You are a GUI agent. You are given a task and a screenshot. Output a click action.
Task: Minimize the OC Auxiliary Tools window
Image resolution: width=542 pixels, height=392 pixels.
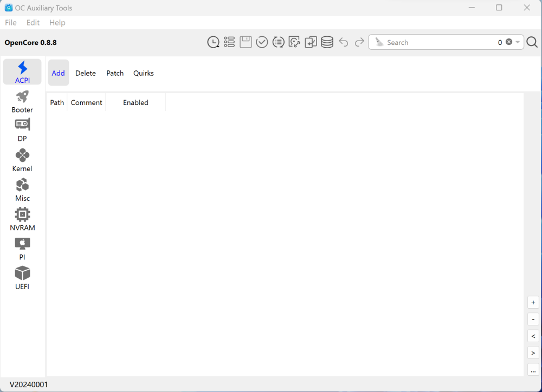pos(472,8)
